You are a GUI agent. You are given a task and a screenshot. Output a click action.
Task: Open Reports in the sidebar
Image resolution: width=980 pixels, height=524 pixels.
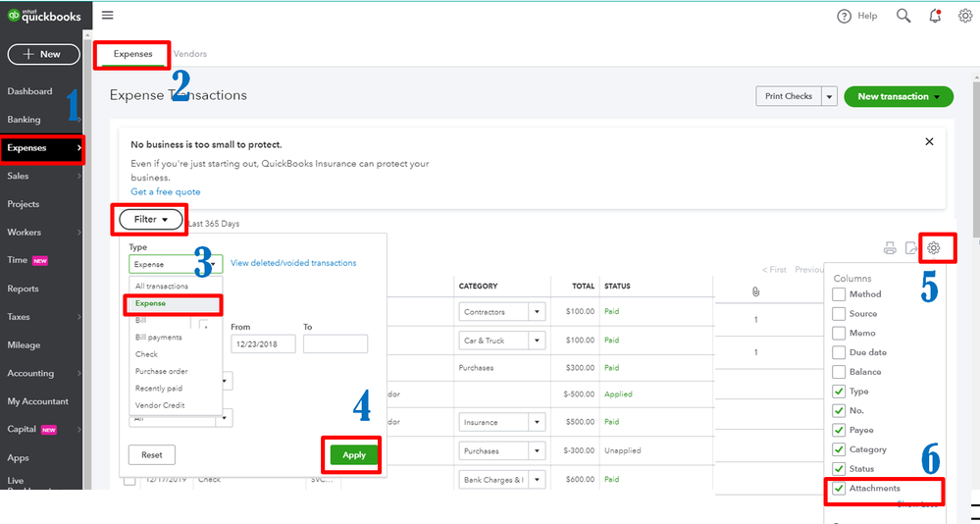24,288
